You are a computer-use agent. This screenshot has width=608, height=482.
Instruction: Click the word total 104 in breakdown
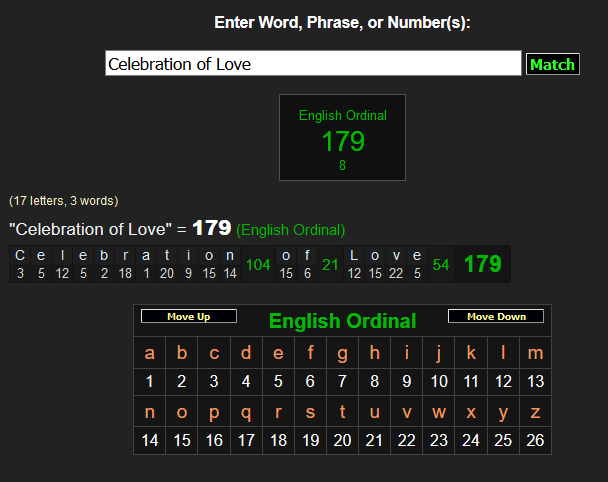258,264
